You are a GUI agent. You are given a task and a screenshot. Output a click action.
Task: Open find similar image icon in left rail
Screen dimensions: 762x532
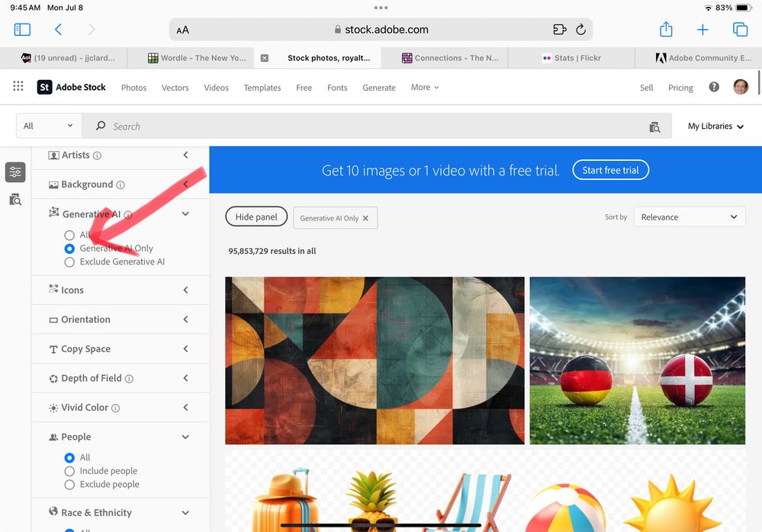pyautogui.click(x=15, y=199)
